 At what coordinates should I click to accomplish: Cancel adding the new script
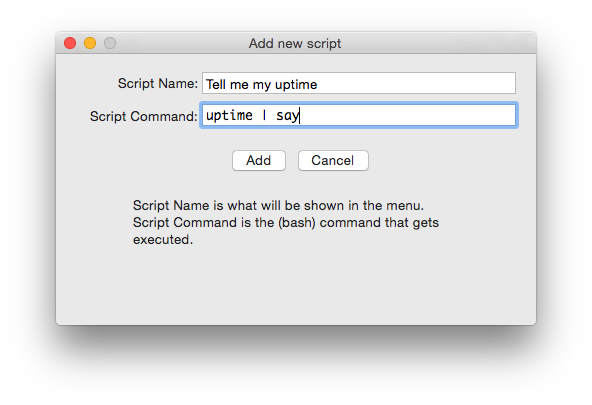tap(333, 160)
